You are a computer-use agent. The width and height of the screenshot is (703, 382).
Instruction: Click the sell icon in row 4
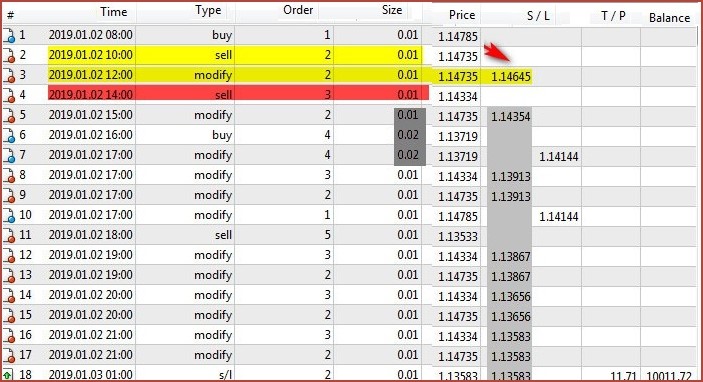click(9, 96)
